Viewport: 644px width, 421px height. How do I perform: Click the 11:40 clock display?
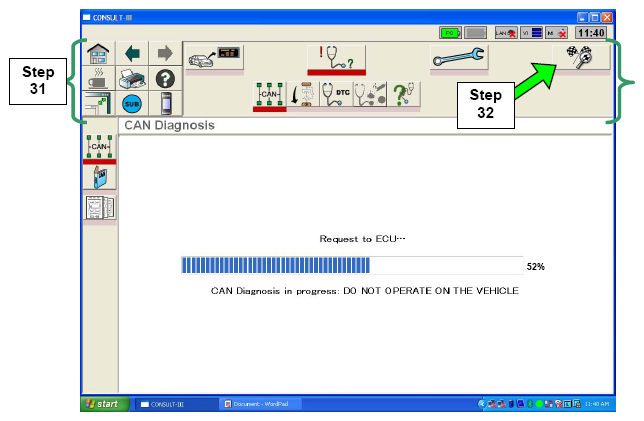[x=591, y=33]
